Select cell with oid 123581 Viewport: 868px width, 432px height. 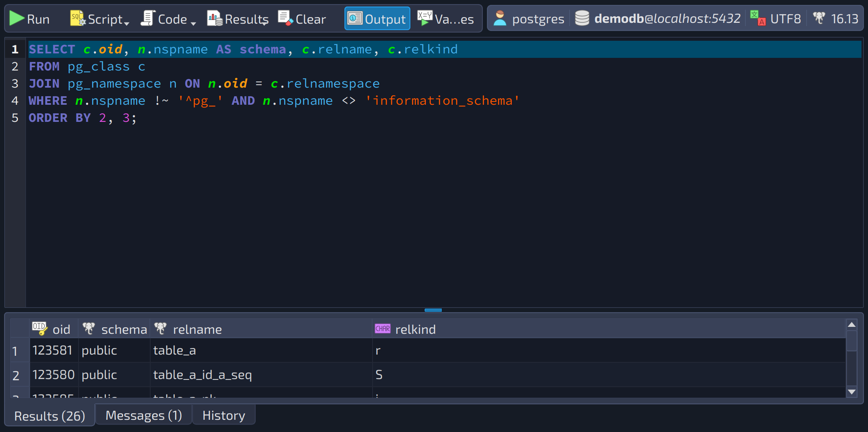click(x=54, y=350)
